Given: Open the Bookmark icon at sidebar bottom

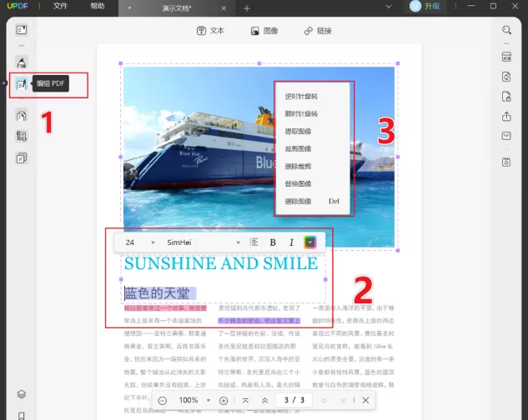Looking at the screenshot, I should click(22, 416).
